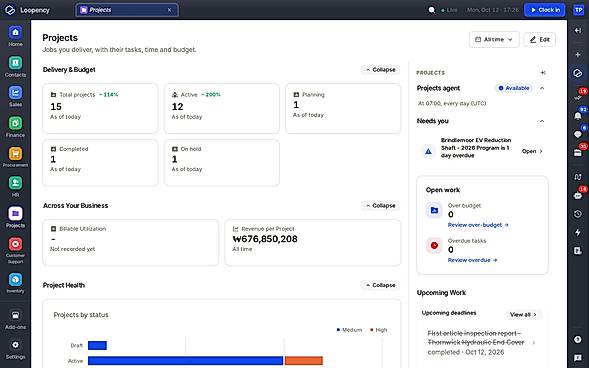Click the blue Active status bar

pyautogui.click(x=186, y=361)
